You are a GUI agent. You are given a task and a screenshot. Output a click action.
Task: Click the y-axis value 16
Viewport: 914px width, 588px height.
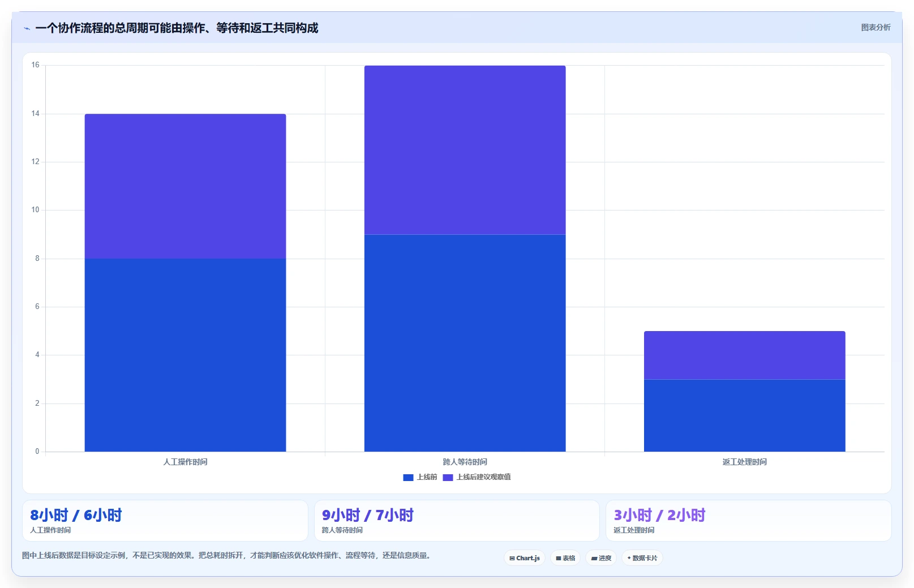(x=36, y=65)
